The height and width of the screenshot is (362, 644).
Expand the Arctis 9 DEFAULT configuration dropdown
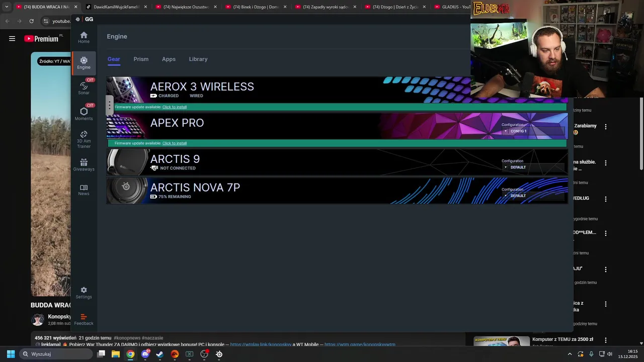pyautogui.click(x=532, y=167)
